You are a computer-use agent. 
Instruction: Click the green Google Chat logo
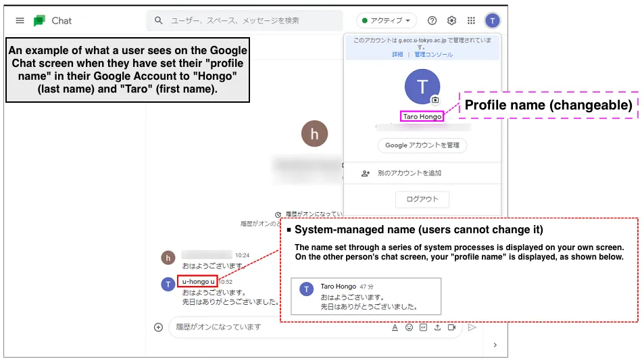(x=39, y=20)
